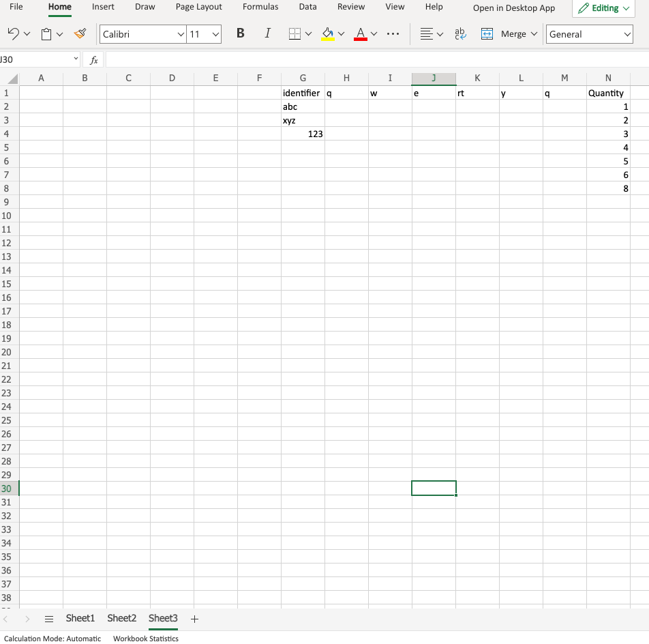Click the Undo icon

pos(14,33)
